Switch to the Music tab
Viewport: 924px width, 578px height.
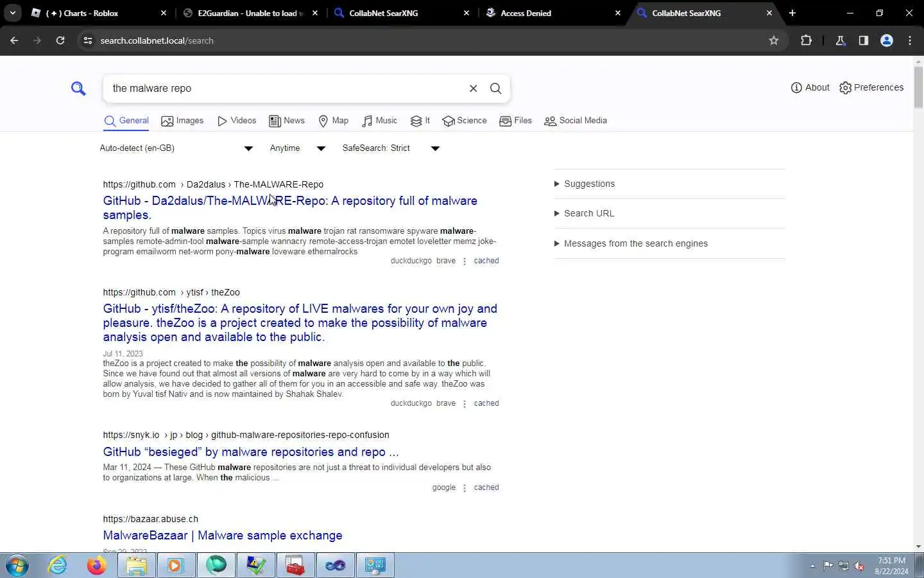coord(380,121)
